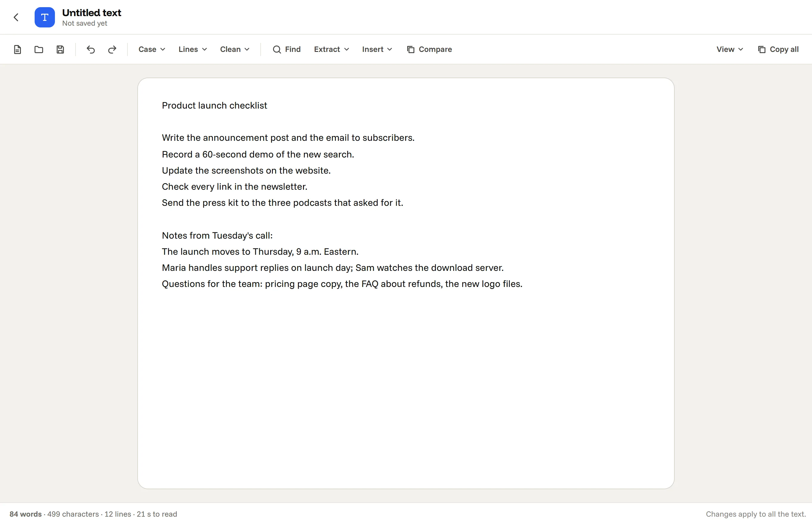Click the Compare overlapping-pages icon
This screenshot has height=525, width=812.
[x=411, y=50]
